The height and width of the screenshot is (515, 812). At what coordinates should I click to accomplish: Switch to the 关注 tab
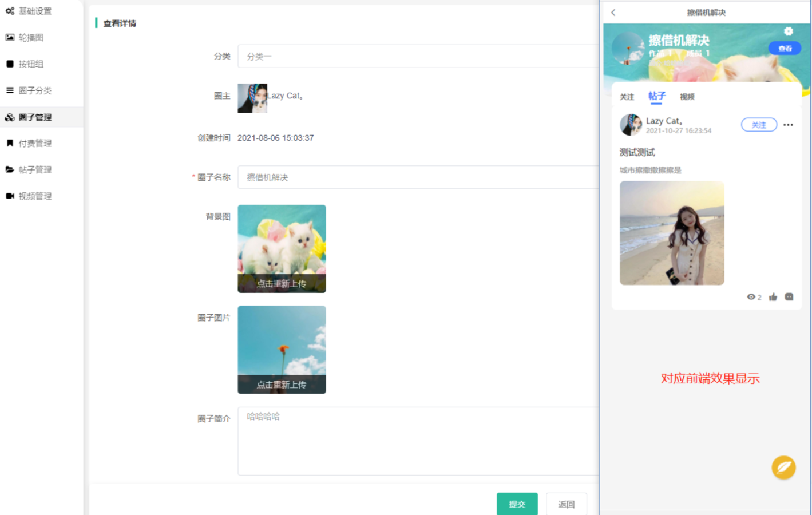coord(627,97)
